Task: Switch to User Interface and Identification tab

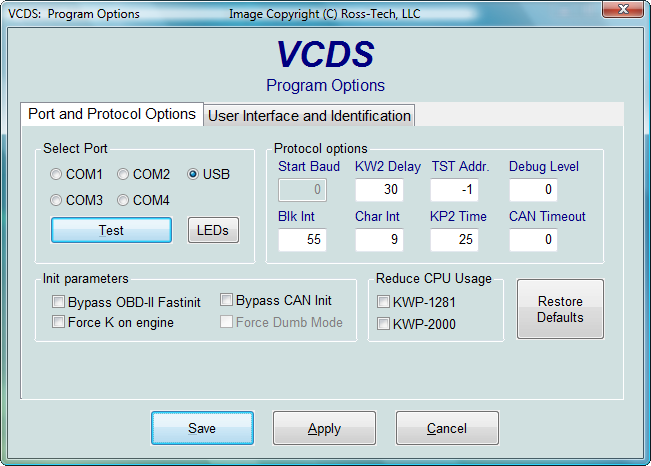Action: click(x=309, y=115)
